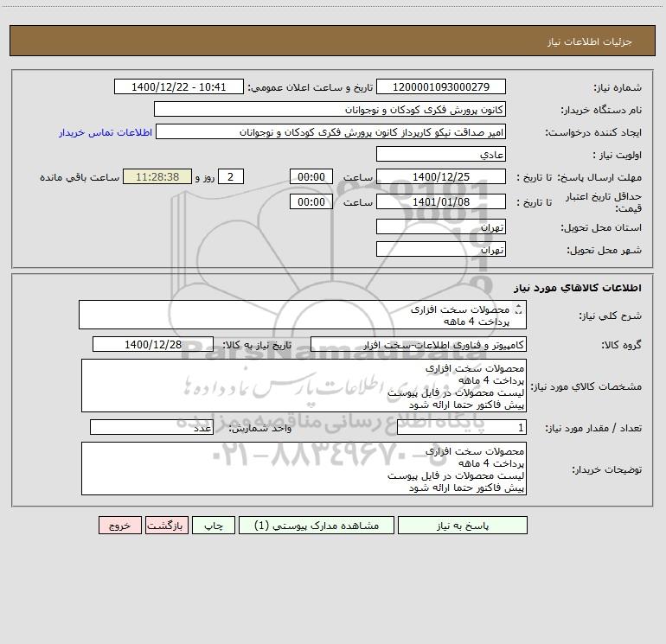
Task: Click the remaining days field showing 2
Action: click(x=231, y=176)
